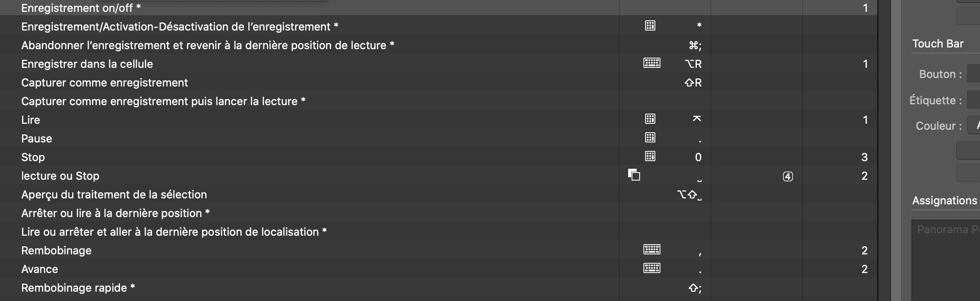Open the Couleur dropdown in Touch Bar
Image resolution: width=980 pixels, height=301 pixels.
click(x=974, y=126)
